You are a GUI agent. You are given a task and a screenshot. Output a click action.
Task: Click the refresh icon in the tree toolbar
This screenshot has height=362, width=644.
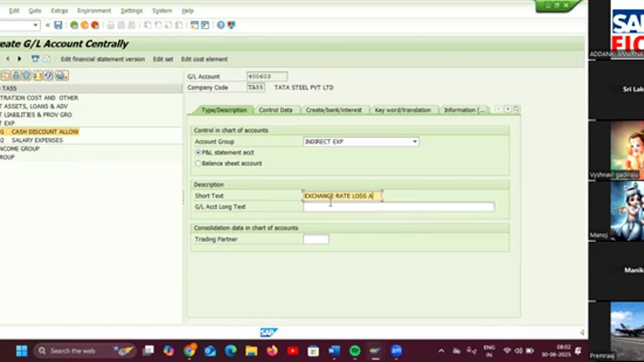click(x=48, y=75)
